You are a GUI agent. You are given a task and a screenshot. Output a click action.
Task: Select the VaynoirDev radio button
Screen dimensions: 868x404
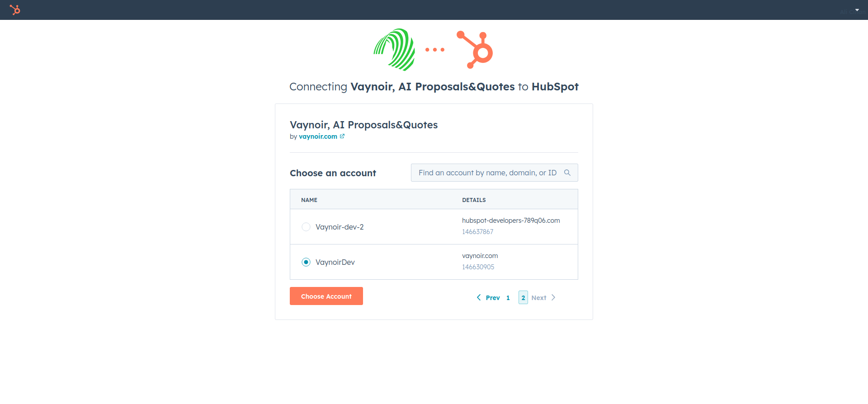[306, 262]
